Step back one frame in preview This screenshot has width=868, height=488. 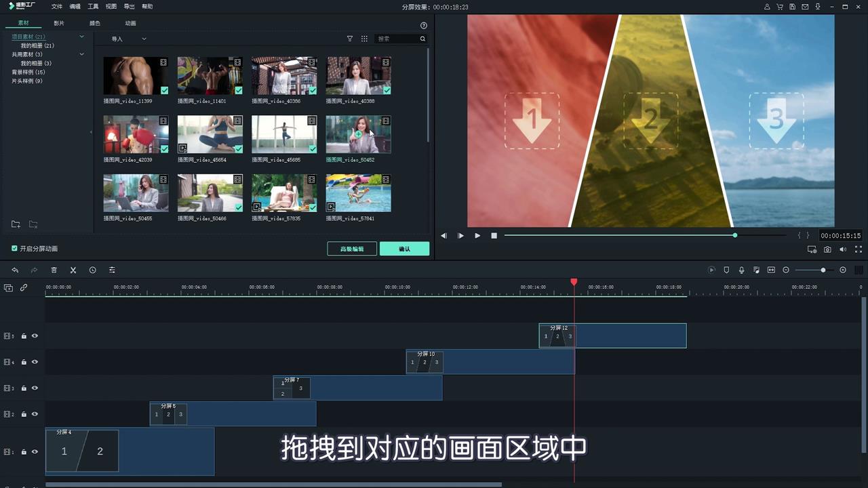[443, 235]
